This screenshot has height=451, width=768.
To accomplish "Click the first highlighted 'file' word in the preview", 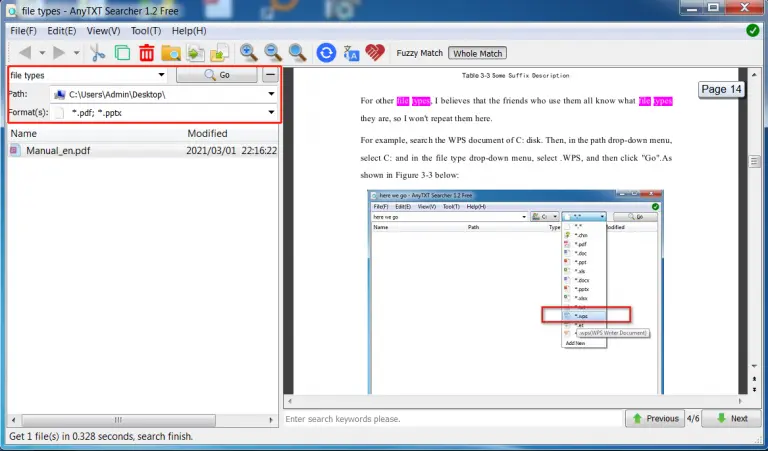I will pyautogui.click(x=403, y=101).
